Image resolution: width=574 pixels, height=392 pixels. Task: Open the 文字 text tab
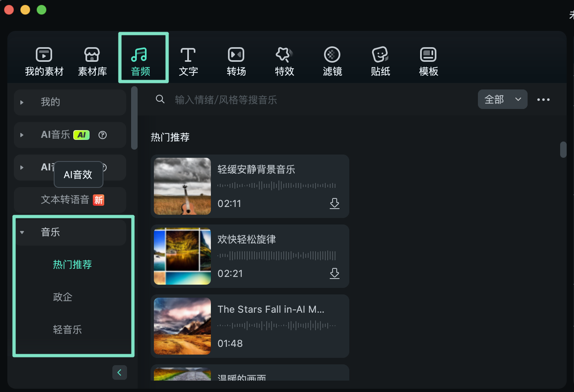click(x=188, y=61)
